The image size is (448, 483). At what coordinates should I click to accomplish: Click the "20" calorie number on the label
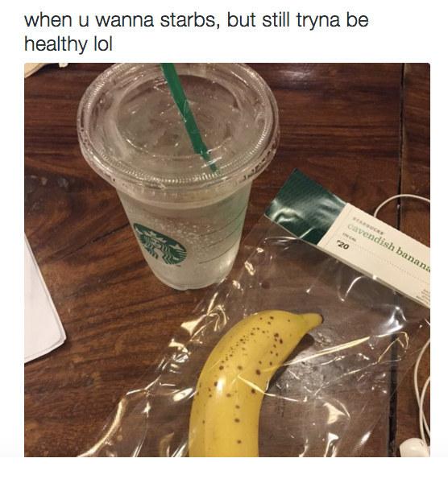(344, 246)
